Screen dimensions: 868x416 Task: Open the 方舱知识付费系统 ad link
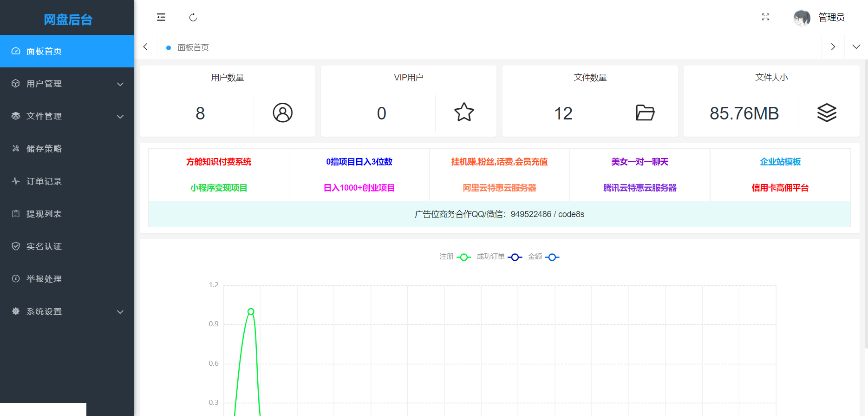[x=219, y=162]
